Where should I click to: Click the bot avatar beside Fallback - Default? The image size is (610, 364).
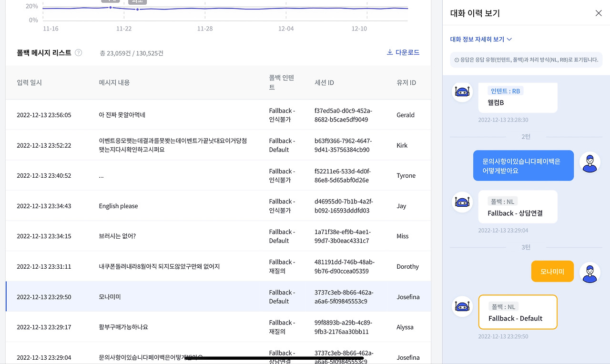[462, 306]
